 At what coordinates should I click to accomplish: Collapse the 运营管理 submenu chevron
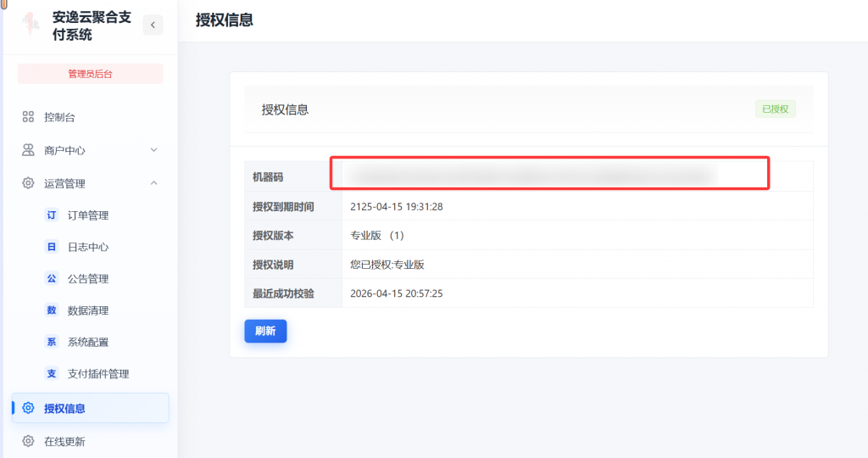(153, 183)
